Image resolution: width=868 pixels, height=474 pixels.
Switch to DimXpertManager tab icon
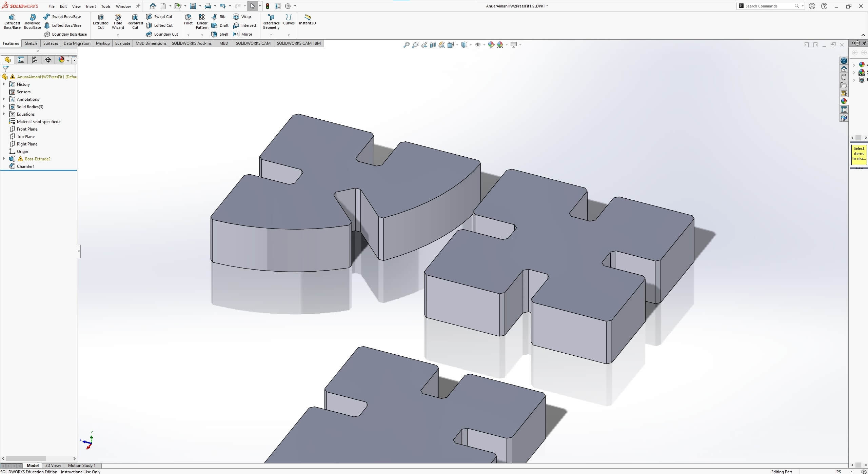point(48,60)
